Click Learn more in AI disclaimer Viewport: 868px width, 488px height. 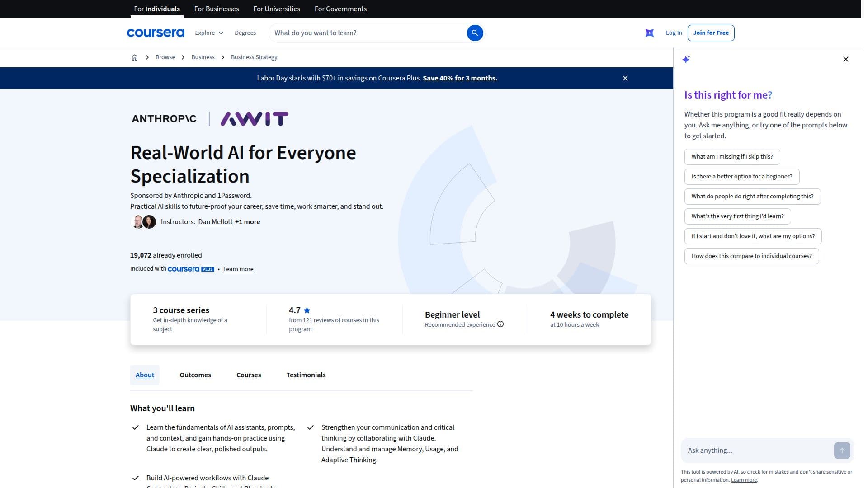[x=744, y=480]
